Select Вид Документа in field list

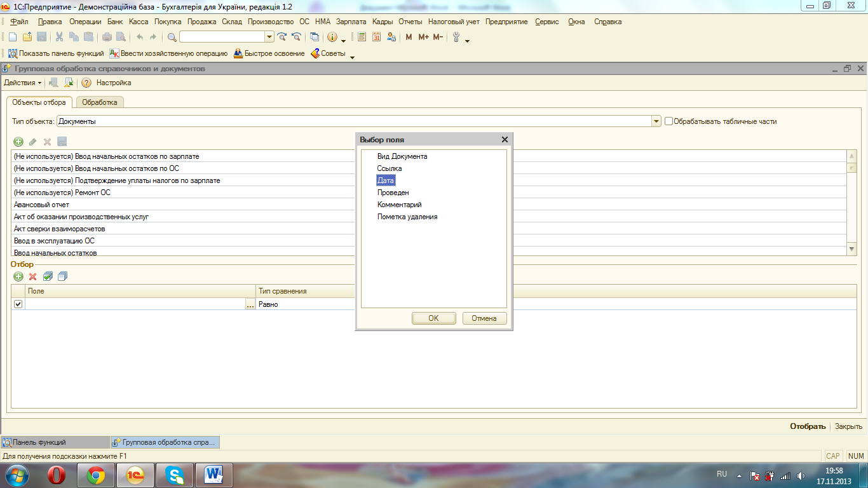(402, 156)
